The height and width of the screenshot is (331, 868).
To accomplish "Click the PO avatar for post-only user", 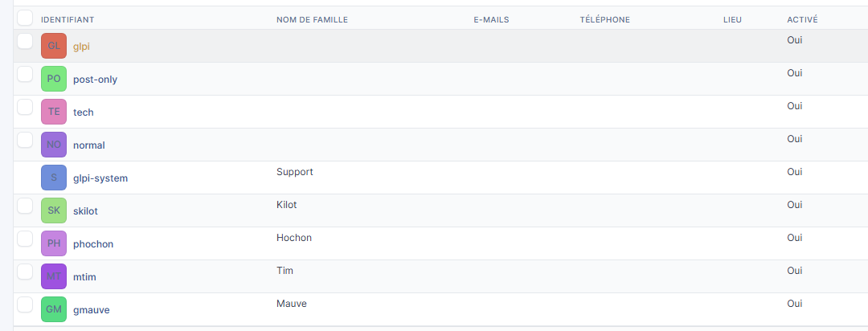I will coord(54,79).
